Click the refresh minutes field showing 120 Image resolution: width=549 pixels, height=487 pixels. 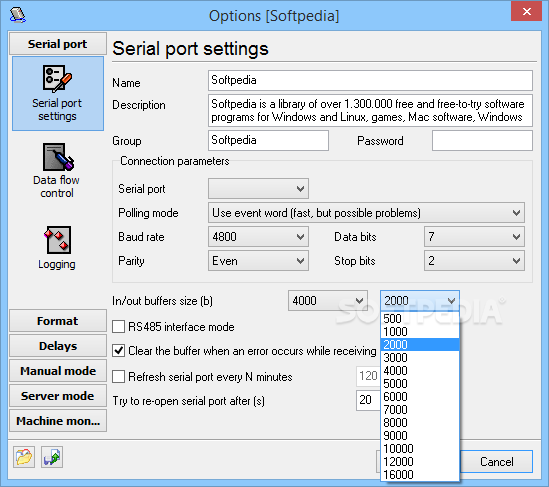tap(368, 376)
